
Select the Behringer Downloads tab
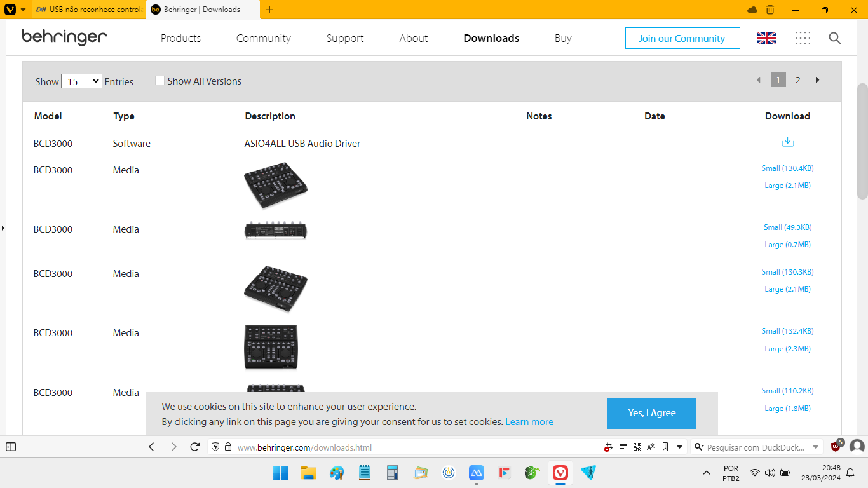click(203, 10)
